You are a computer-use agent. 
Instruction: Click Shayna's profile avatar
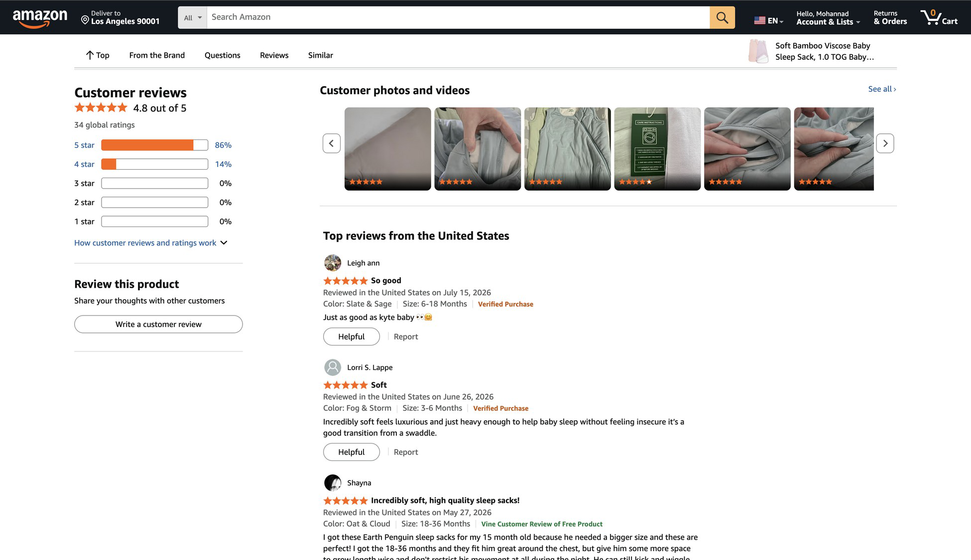333,483
